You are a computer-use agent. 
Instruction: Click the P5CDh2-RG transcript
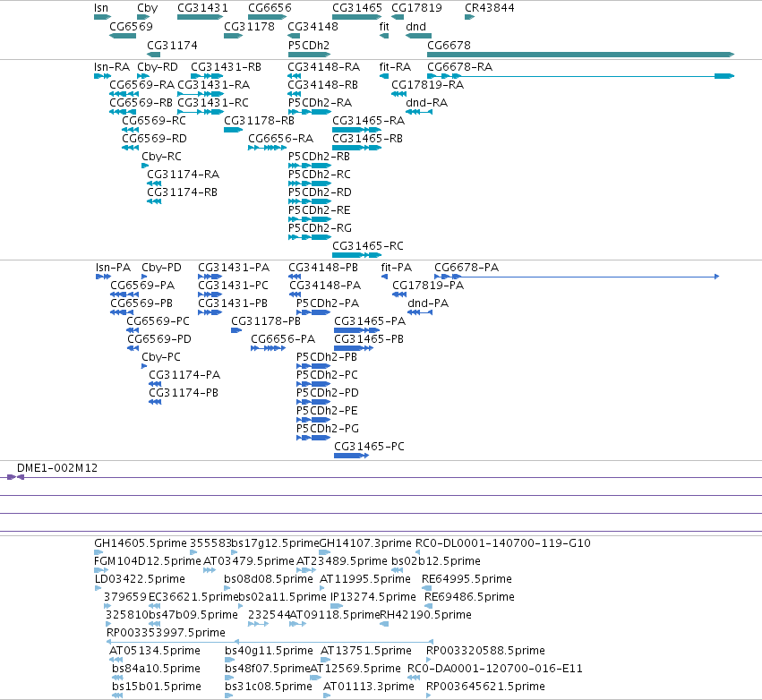tap(310, 237)
